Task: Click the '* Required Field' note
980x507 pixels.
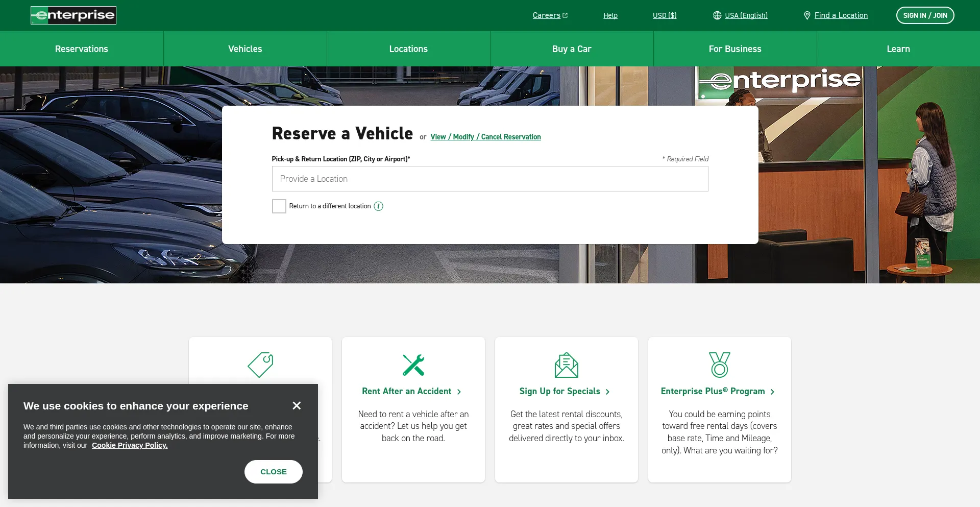Action: click(685, 159)
